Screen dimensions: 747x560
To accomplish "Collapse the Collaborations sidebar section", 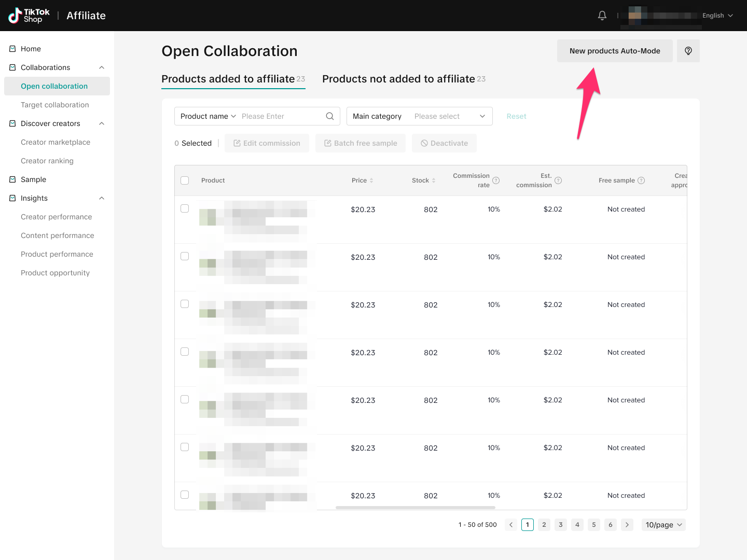I will pyautogui.click(x=102, y=67).
